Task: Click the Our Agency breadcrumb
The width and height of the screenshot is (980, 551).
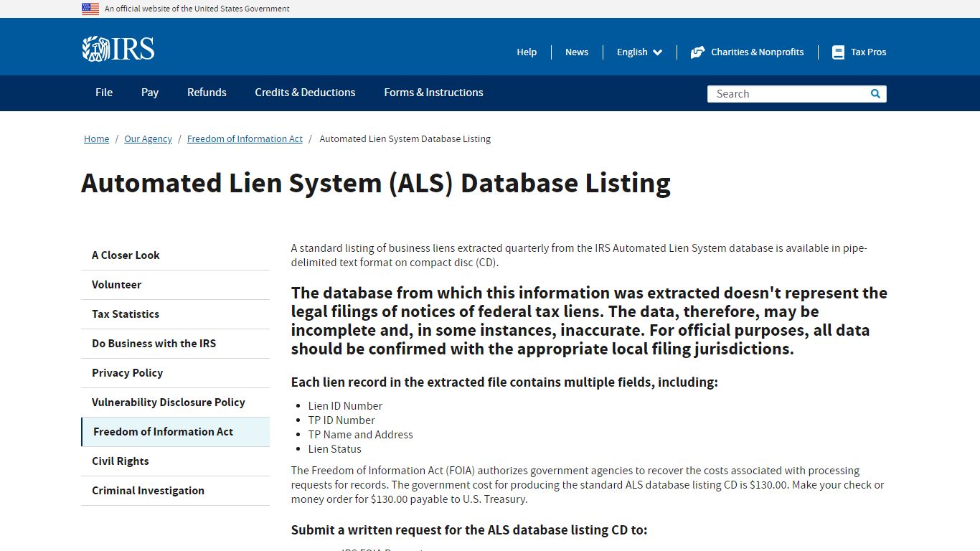Action: click(148, 139)
